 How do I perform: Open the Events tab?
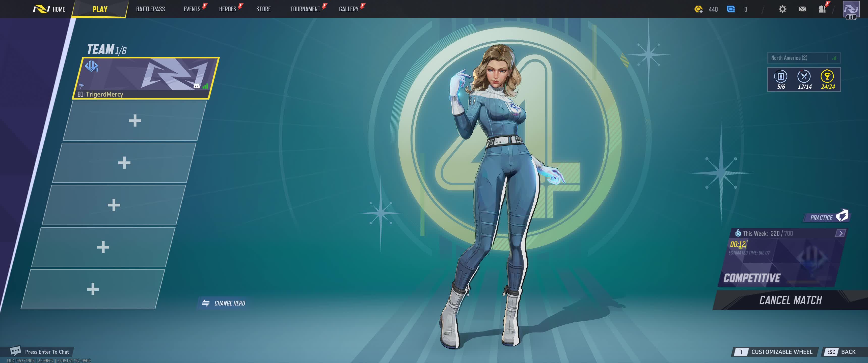pos(192,9)
